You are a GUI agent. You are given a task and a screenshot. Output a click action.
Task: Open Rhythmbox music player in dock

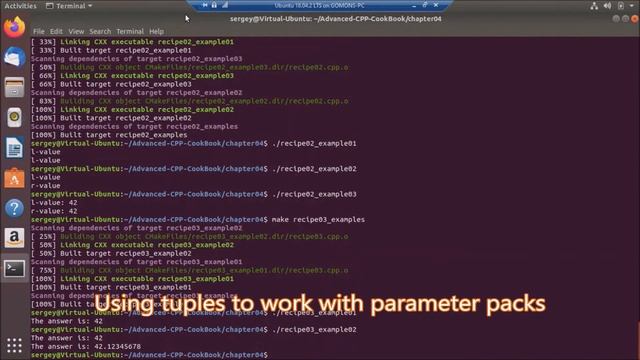point(14,118)
